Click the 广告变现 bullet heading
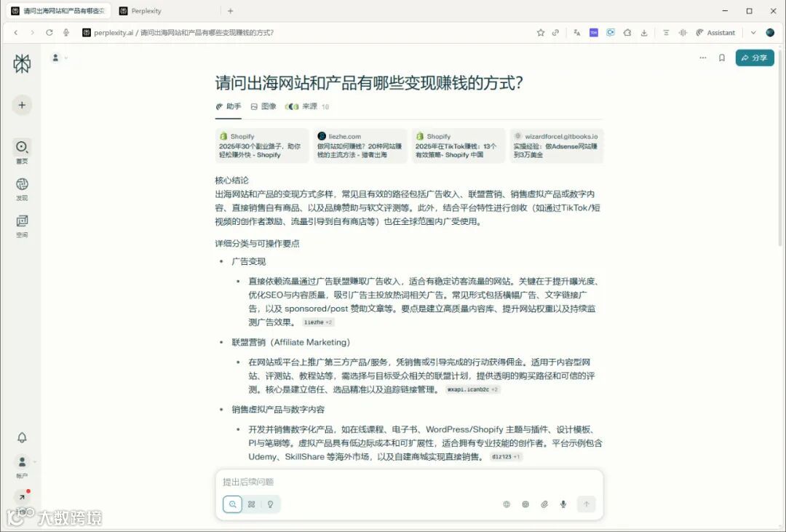The height and width of the screenshot is (532, 786). click(x=249, y=262)
